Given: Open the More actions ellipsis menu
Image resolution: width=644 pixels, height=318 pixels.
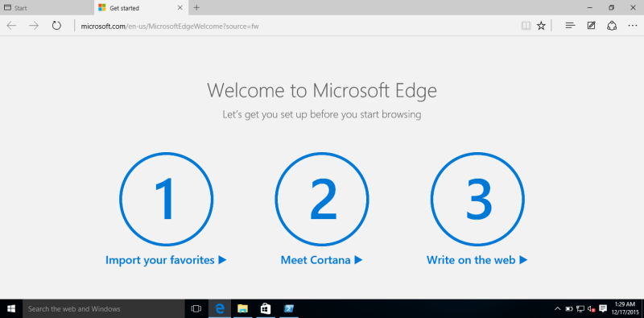Looking at the screenshot, I should (633, 26).
